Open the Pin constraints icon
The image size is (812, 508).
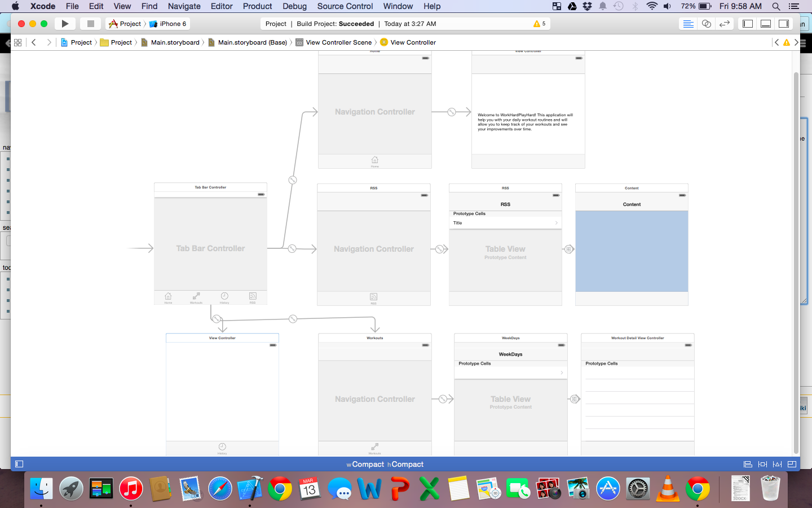(x=762, y=464)
